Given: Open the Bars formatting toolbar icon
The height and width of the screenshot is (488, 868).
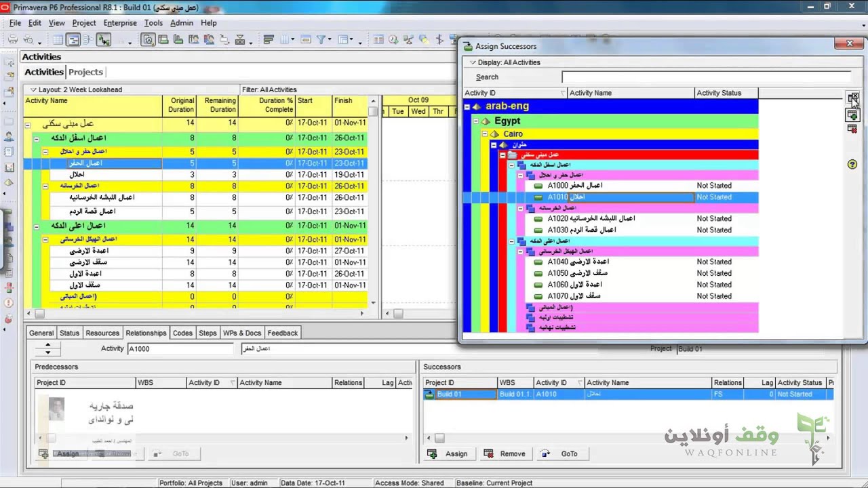Looking at the screenshot, I should (x=268, y=40).
